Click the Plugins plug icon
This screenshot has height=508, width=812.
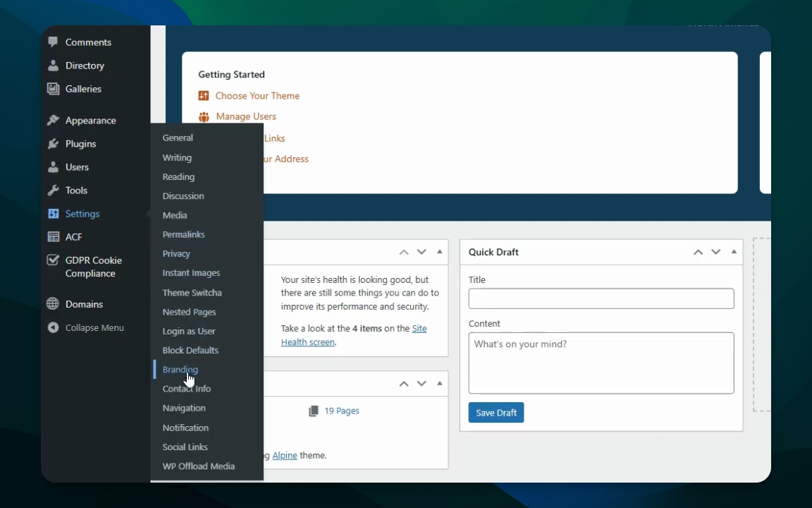[53, 144]
